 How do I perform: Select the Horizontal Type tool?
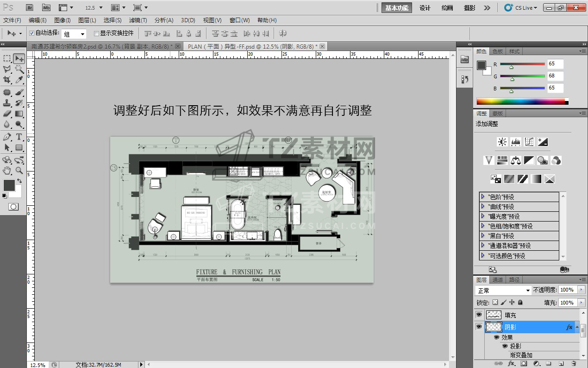[19, 137]
